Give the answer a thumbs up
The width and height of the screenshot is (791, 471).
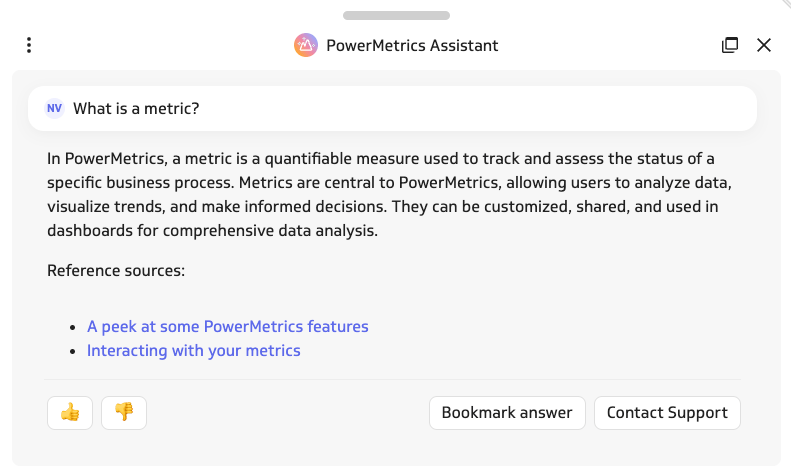tap(70, 413)
